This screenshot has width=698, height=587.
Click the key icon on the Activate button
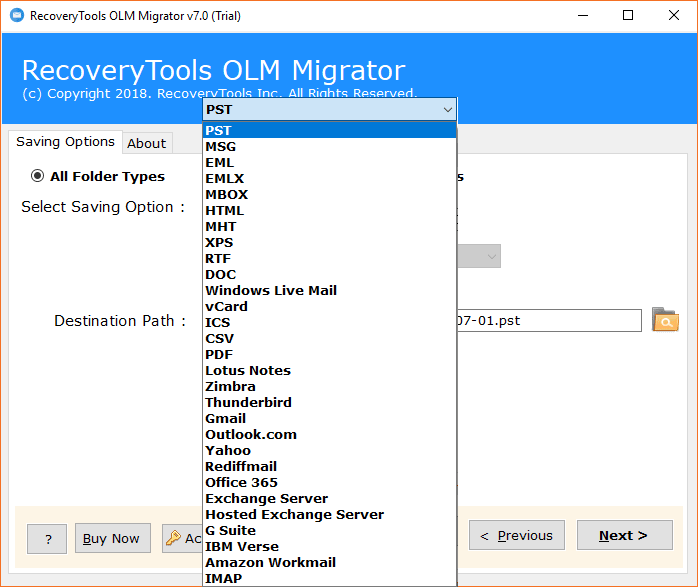tap(173, 538)
